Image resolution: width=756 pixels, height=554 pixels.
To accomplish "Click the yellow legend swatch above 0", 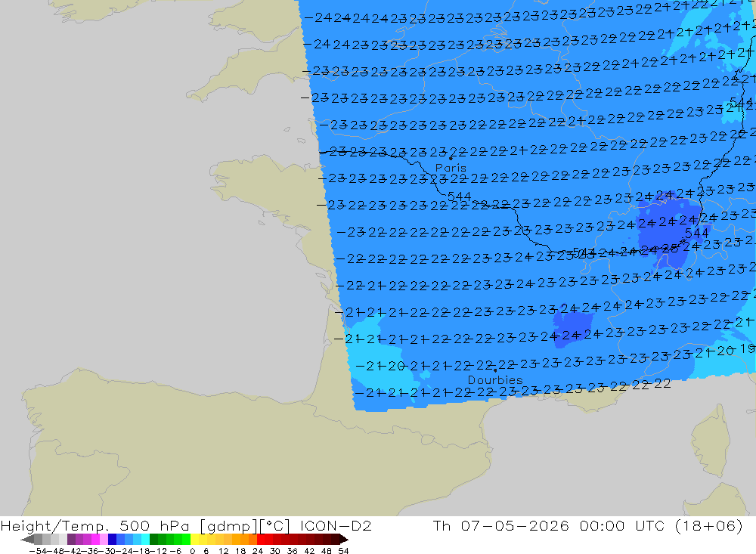I will 195,539.
